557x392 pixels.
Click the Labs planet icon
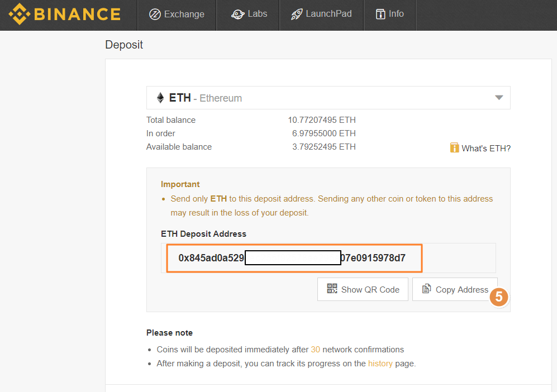click(237, 14)
